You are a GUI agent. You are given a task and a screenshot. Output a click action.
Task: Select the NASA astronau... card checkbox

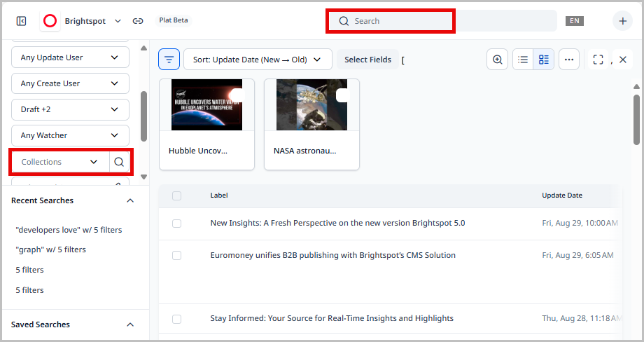pyautogui.click(x=342, y=95)
